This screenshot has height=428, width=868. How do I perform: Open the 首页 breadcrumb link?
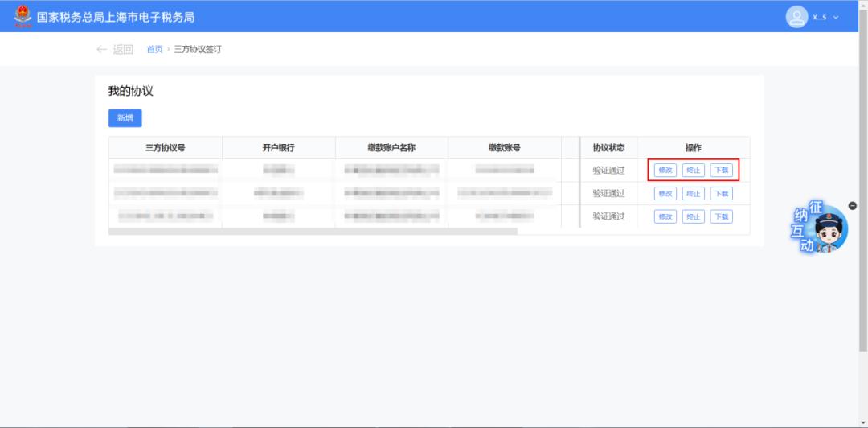(x=154, y=49)
